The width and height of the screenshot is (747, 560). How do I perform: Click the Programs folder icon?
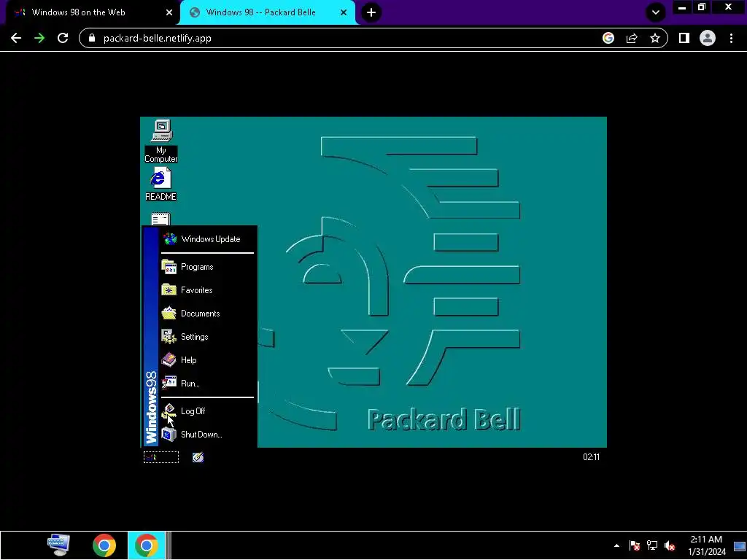pos(169,267)
